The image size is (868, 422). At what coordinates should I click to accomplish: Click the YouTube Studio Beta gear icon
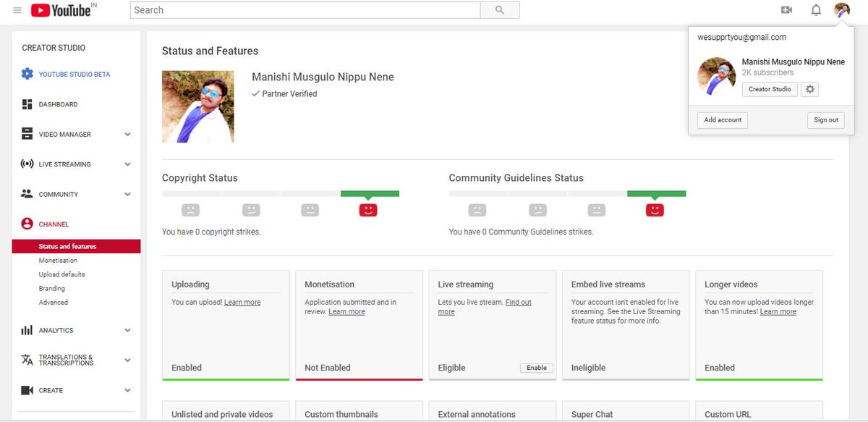coord(27,74)
